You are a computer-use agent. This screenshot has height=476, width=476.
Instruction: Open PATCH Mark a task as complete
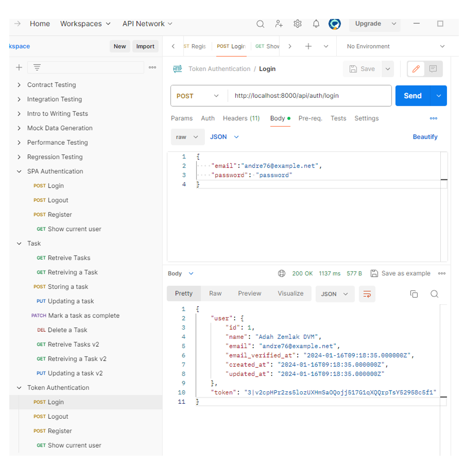click(x=75, y=316)
